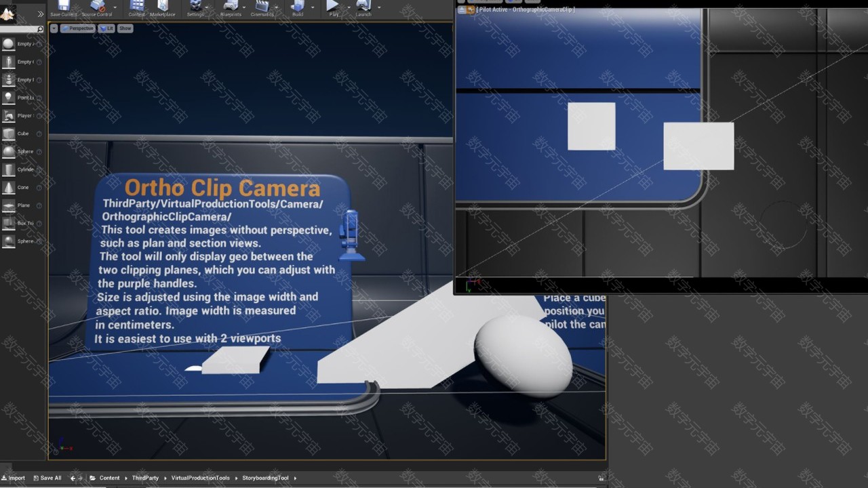
Task: Click the Place actors search field
Action: 18,29
